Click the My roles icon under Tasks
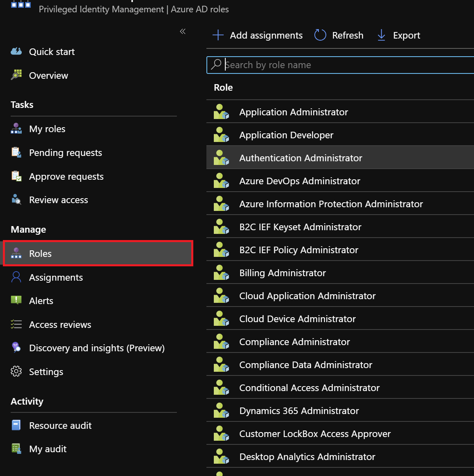 [16, 128]
